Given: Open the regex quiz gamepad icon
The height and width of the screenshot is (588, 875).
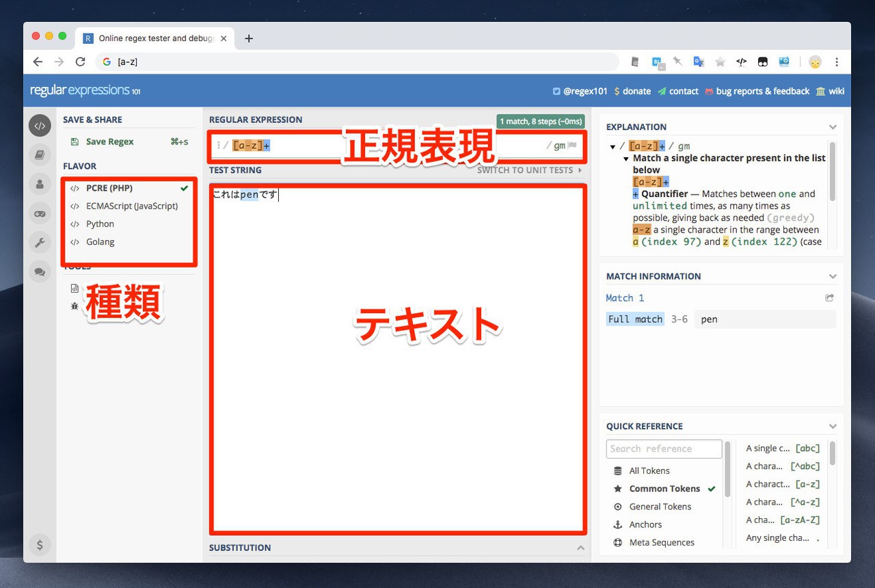Looking at the screenshot, I should click(40, 213).
